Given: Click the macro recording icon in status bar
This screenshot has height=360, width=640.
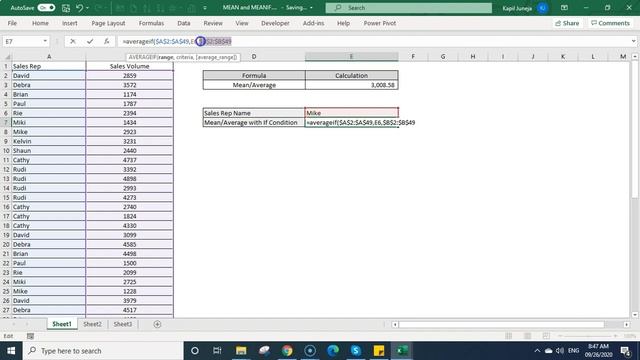Looking at the screenshot, I should pyautogui.click(x=30, y=336).
